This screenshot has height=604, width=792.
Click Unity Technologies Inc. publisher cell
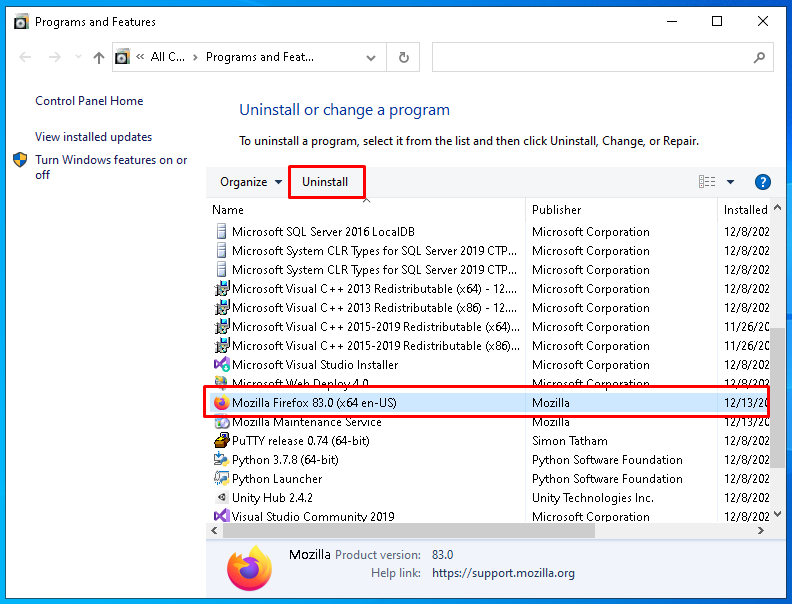point(593,498)
